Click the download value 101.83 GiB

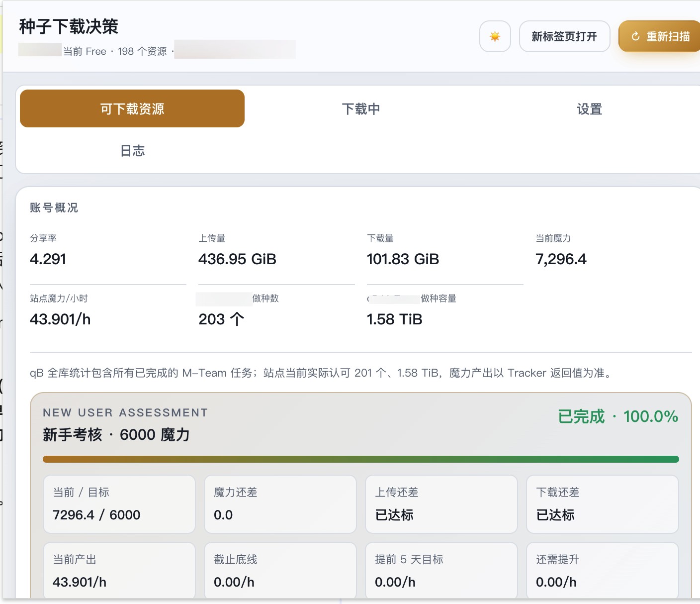403,259
